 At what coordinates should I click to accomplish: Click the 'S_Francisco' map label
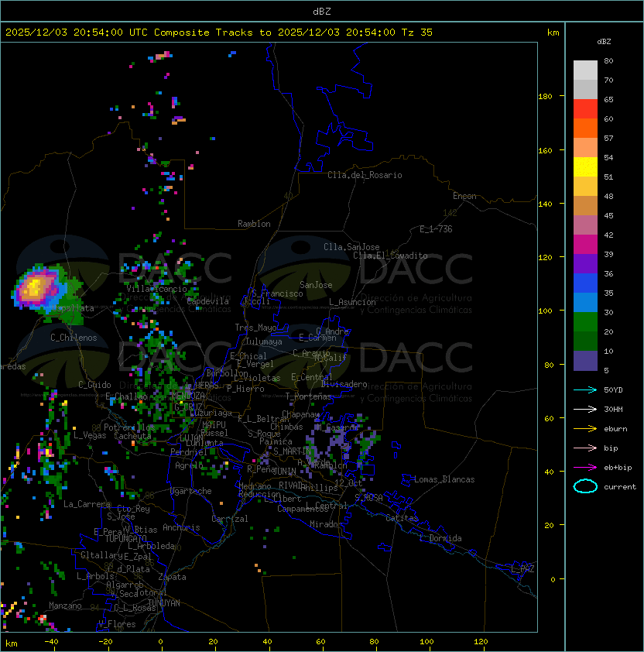(x=277, y=293)
